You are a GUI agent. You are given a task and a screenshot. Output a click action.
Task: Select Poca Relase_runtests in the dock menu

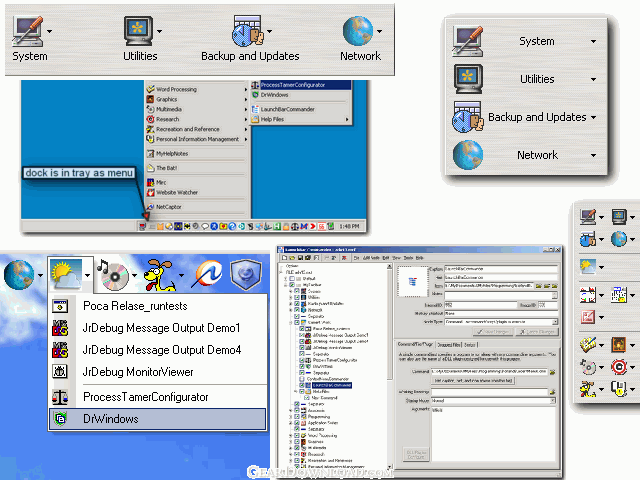[158, 306]
